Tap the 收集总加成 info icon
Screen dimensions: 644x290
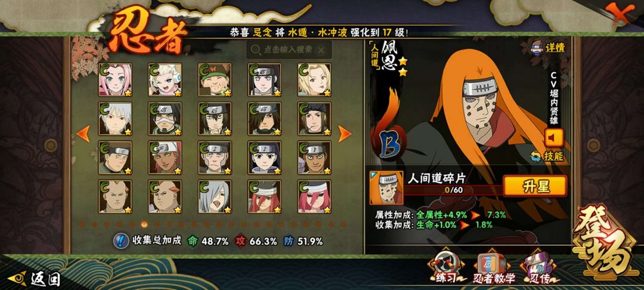pos(120,240)
